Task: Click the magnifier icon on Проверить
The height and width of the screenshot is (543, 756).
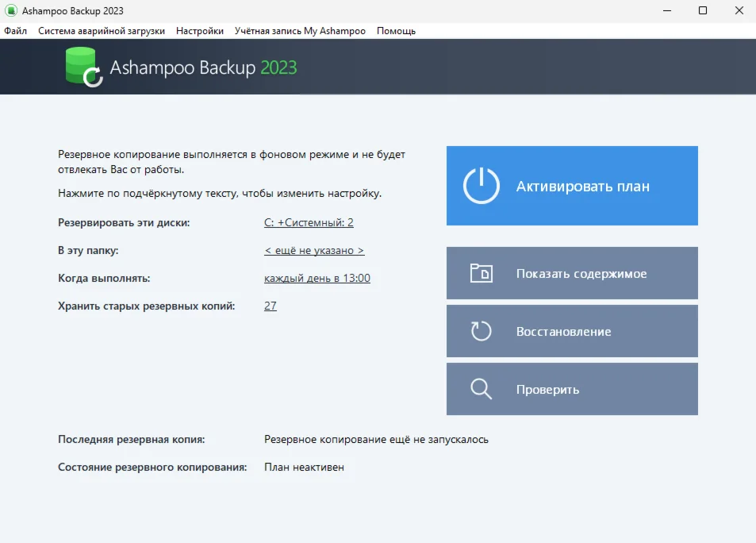Action: click(x=481, y=389)
